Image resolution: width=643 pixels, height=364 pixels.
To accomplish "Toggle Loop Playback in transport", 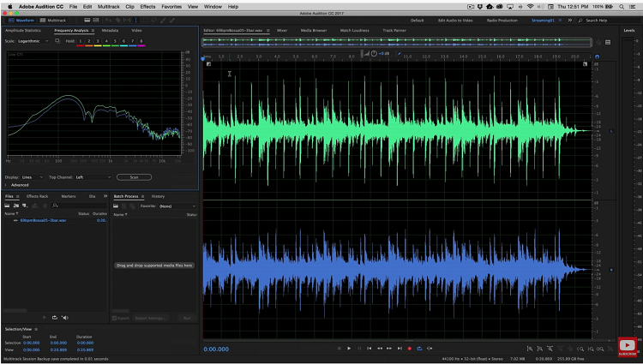I will point(419,349).
